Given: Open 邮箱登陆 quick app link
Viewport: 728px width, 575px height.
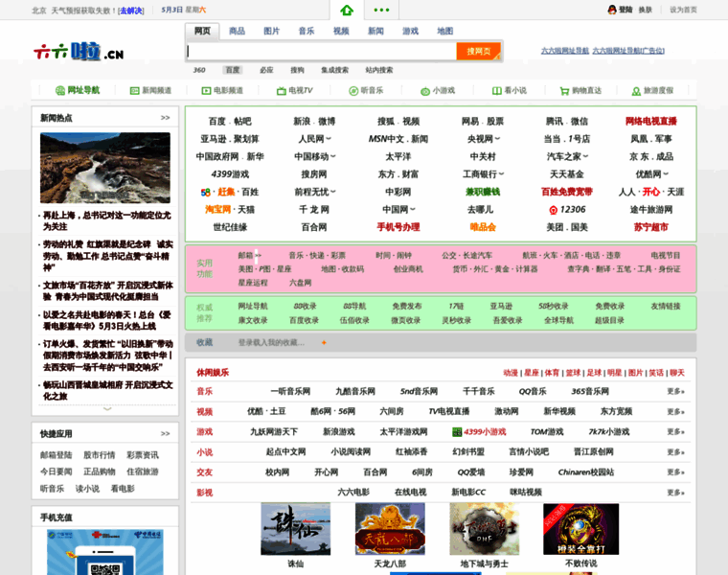Looking at the screenshot, I should click(x=57, y=455).
